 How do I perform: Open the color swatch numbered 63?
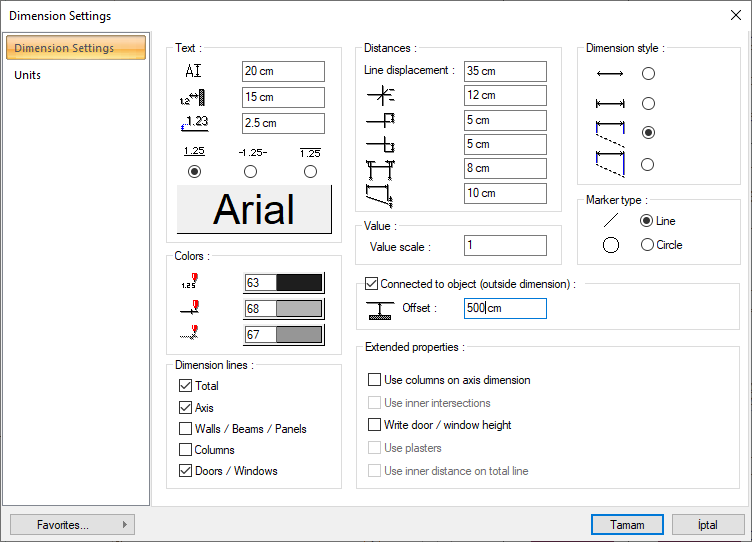point(284,283)
